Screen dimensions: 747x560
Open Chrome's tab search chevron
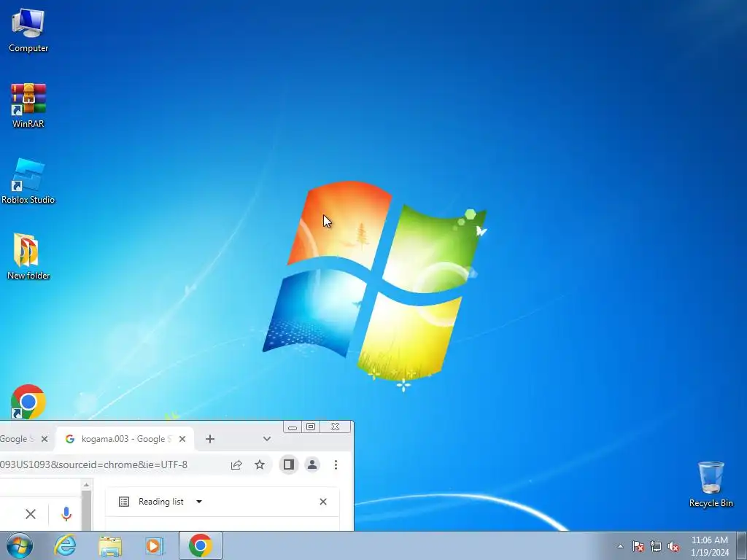267,439
